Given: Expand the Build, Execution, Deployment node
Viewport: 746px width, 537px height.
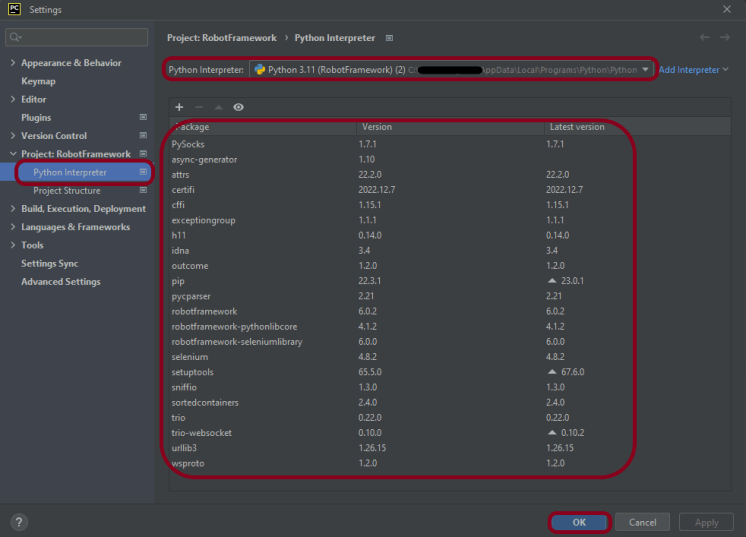Looking at the screenshot, I should pos(12,209).
